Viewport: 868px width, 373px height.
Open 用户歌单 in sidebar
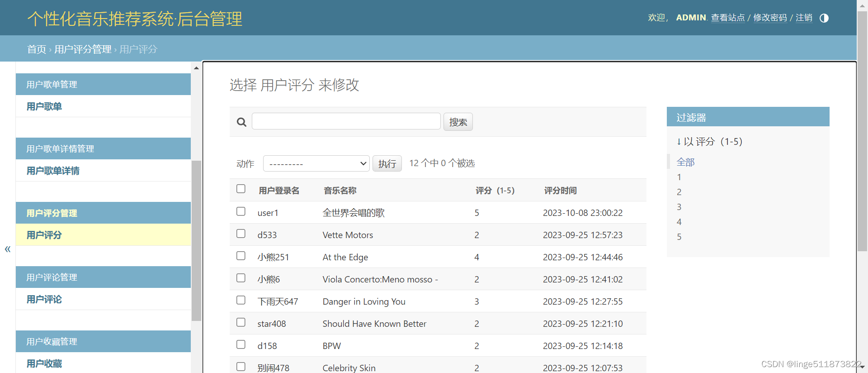click(x=44, y=106)
